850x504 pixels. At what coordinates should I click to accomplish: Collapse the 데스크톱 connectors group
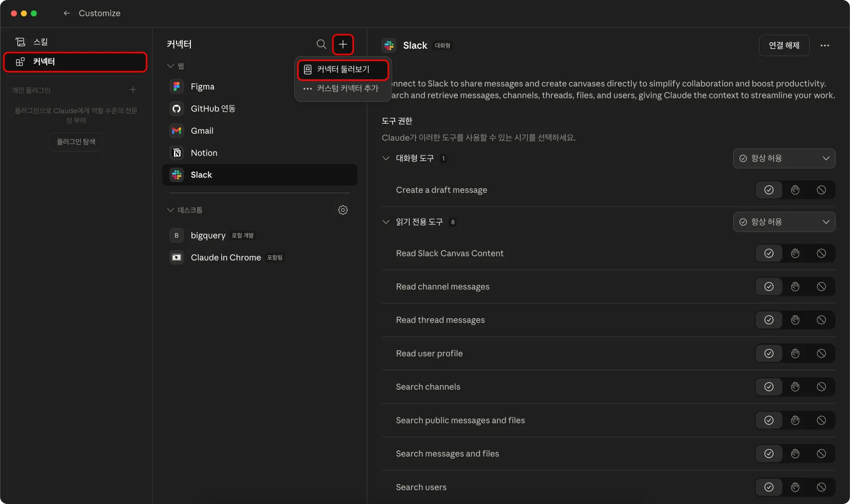coord(170,210)
